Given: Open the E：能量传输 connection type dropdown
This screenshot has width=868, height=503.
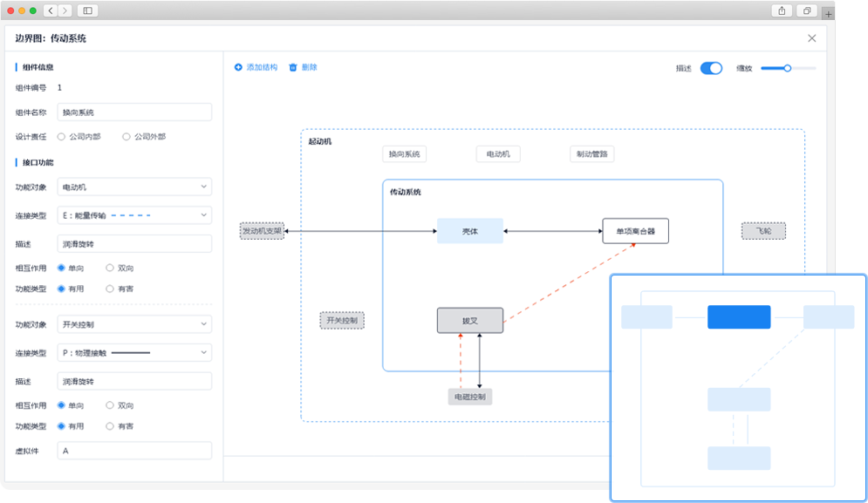Looking at the screenshot, I should pos(134,215).
